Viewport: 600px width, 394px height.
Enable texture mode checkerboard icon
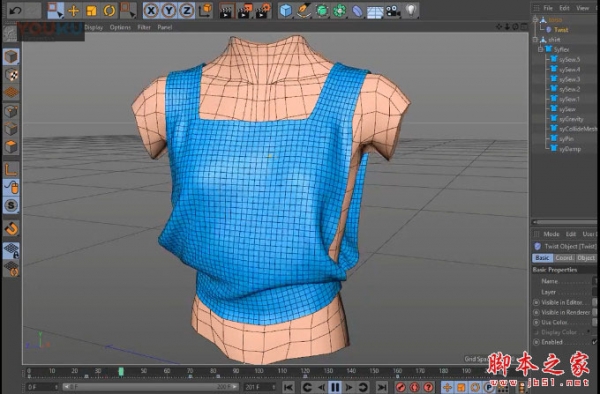[11, 75]
